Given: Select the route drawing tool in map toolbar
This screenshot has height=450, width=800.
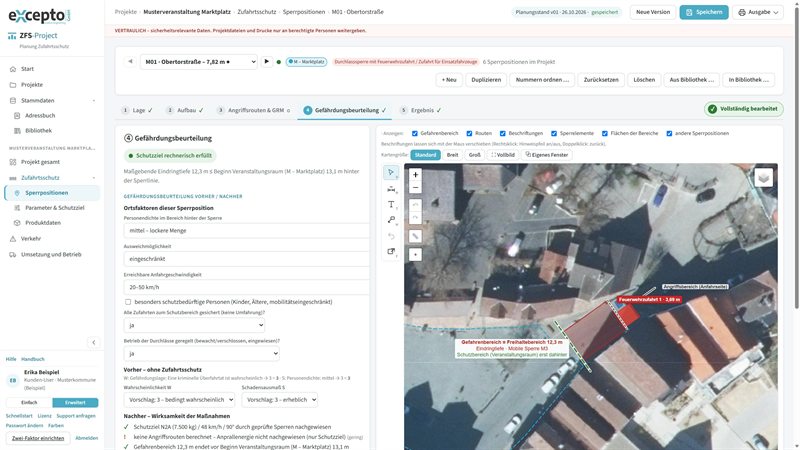Looking at the screenshot, I should click(391, 220).
